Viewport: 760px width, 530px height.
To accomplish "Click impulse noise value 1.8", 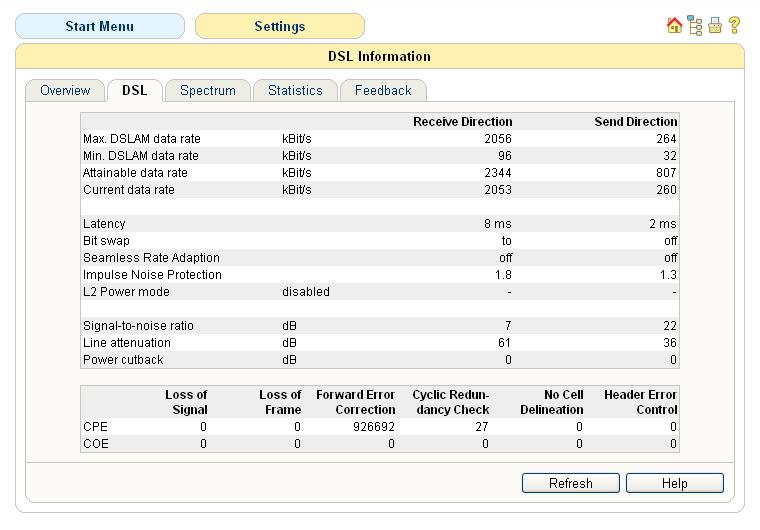I will coord(503,274).
